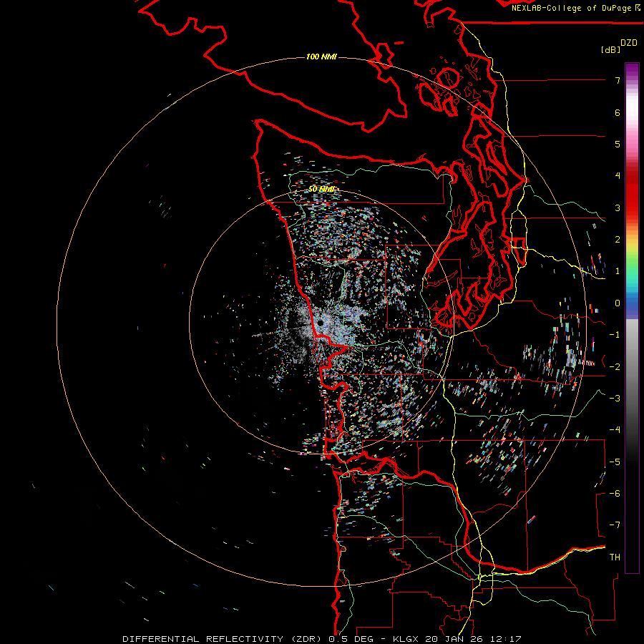This screenshot has height=644, width=644.
Task: Click the 50 NMI range ring label
Action: pyautogui.click(x=321, y=190)
